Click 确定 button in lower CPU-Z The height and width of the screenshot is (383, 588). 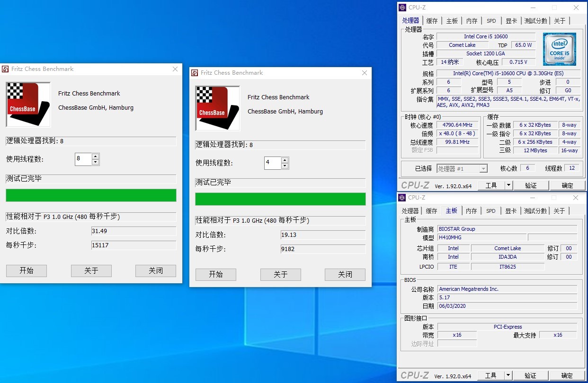(567, 375)
